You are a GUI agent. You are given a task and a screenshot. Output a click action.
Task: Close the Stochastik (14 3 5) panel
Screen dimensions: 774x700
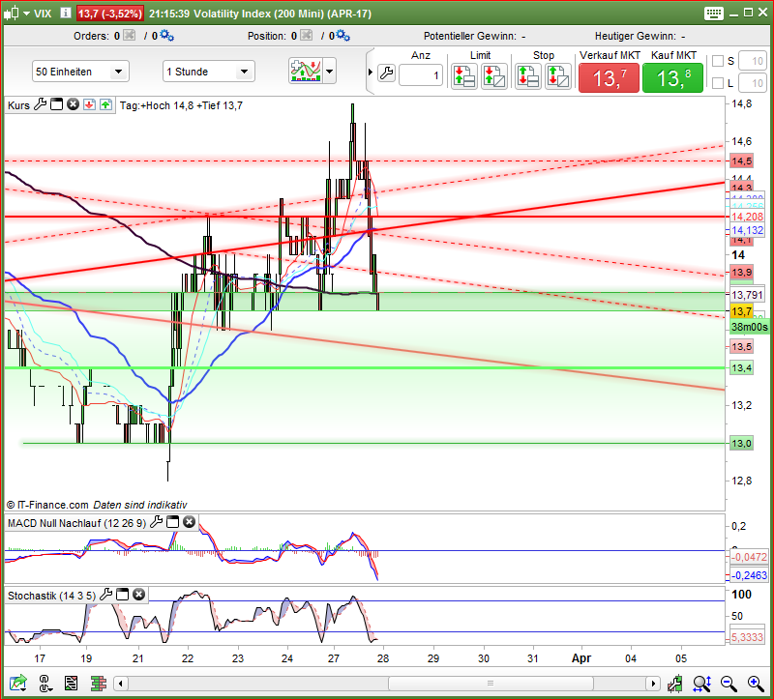pos(138,595)
